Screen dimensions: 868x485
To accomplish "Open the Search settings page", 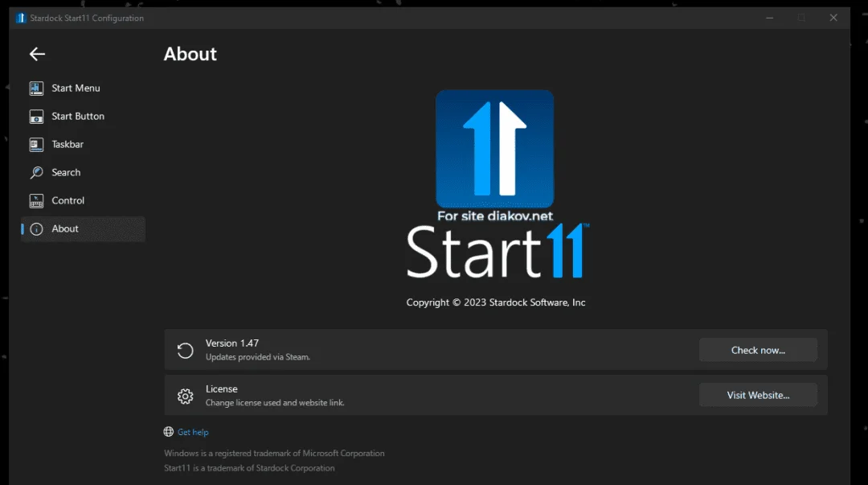I will [83, 172].
